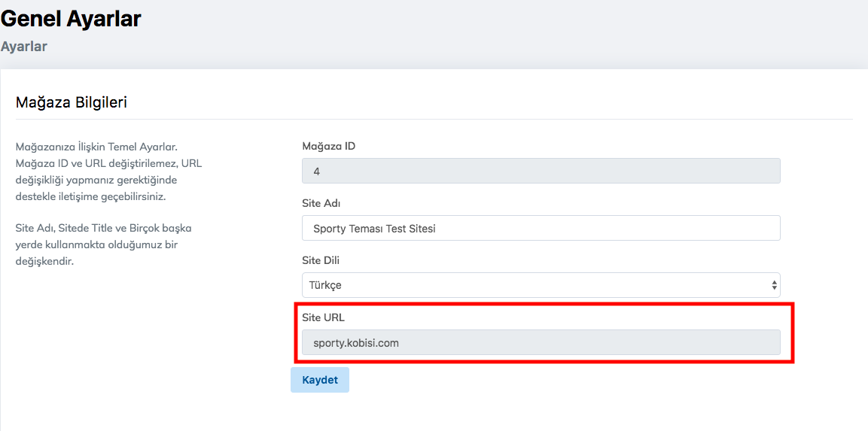The width and height of the screenshot is (868, 431).
Task: Click the disabled Mağaza ID field
Action: click(x=540, y=171)
